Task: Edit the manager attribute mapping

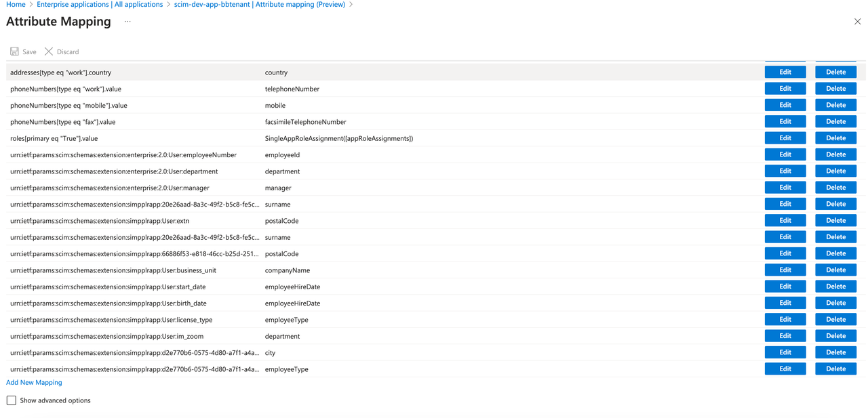Action: (785, 188)
